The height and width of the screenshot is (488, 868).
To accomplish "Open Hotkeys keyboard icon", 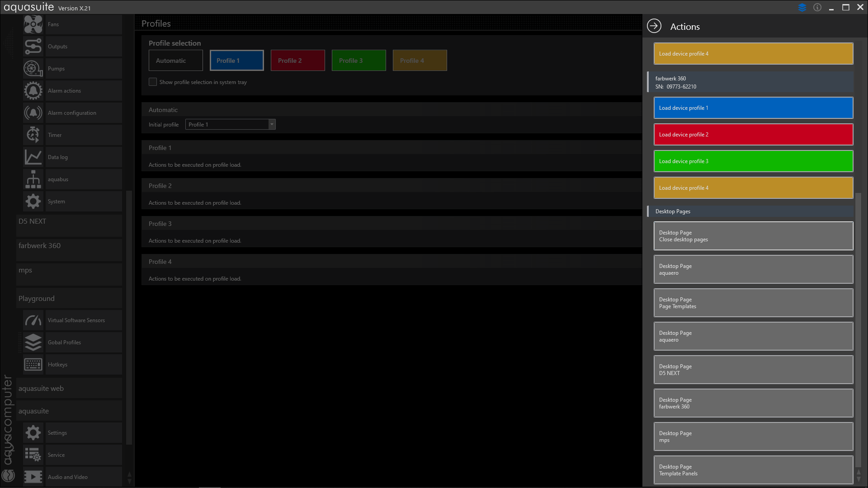I will (x=33, y=365).
